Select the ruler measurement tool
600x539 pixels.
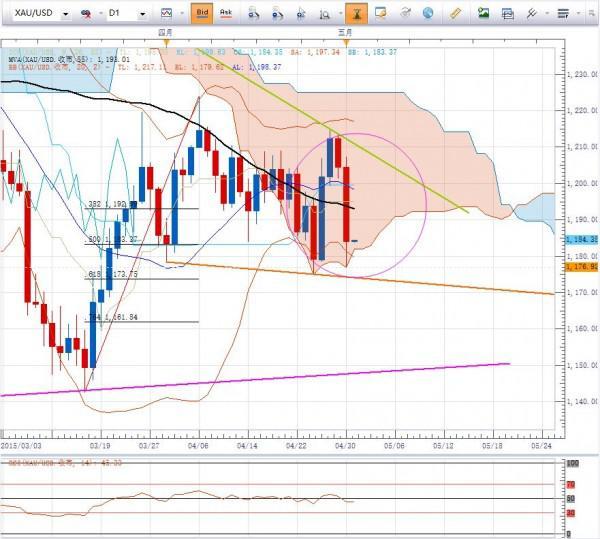click(x=455, y=13)
